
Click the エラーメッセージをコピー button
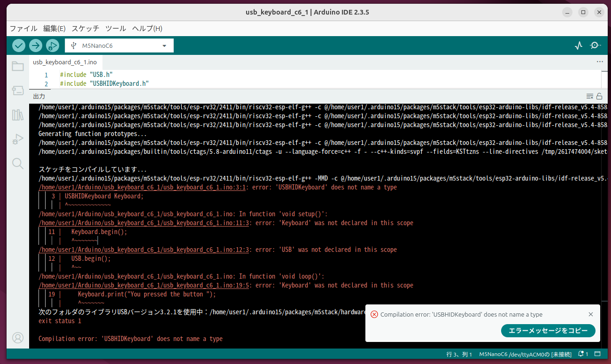point(548,331)
